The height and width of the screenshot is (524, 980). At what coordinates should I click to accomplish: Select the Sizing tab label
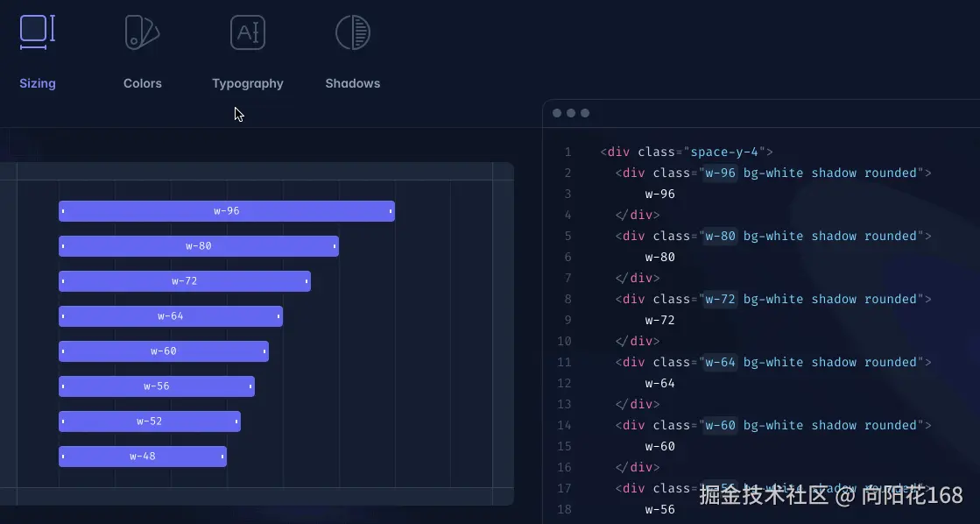pos(37,83)
